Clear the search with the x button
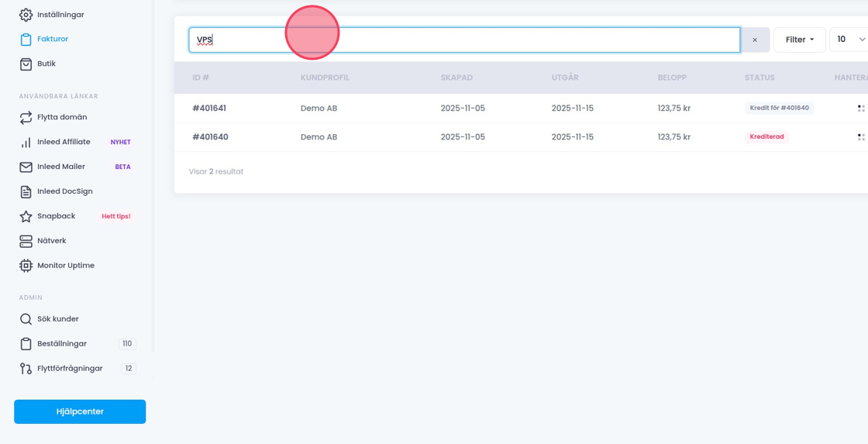 pyautogui.click(x=754, y=40)
